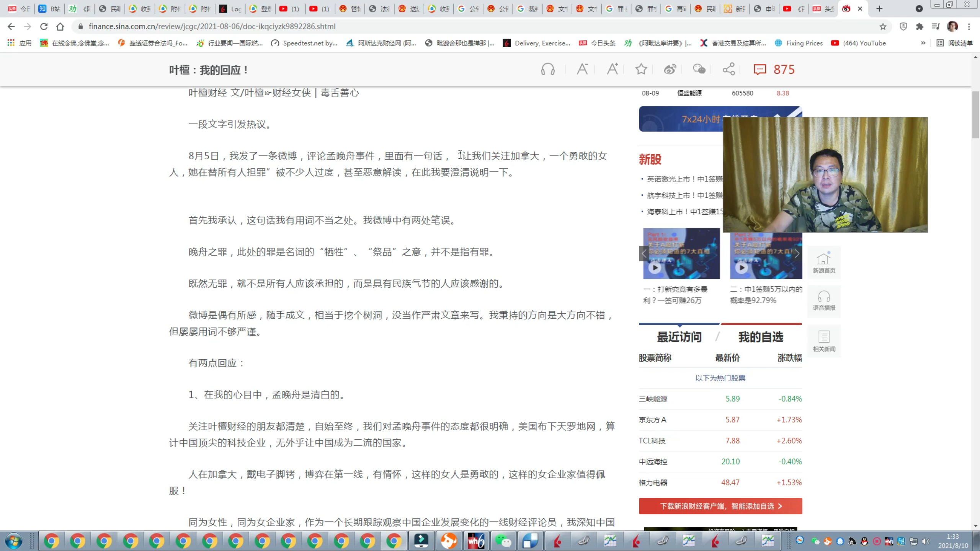Reload the current page

click(44, 26)
